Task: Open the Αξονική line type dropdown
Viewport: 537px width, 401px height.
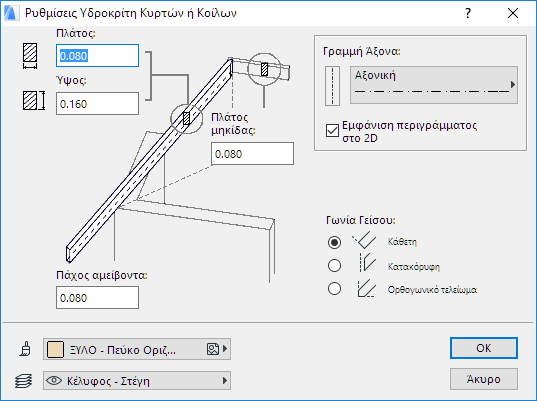Action: pos(434,85)
